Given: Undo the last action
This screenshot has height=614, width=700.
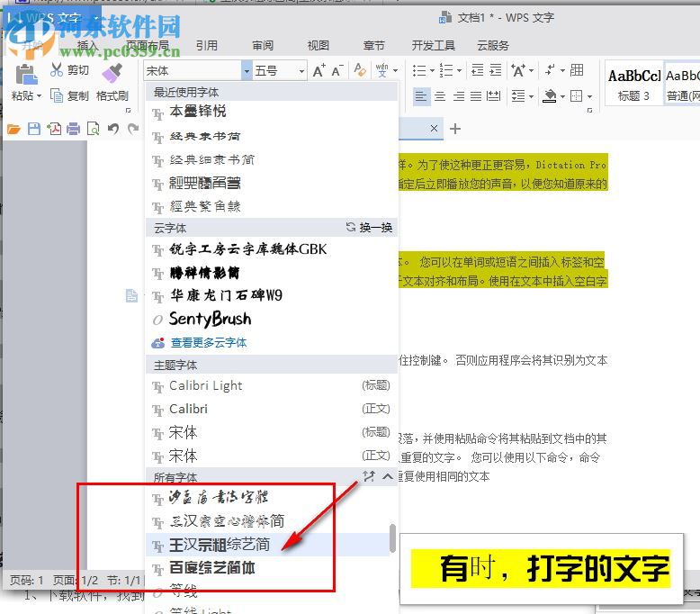Looking at the screenshot, I should (x=113, y=129).
